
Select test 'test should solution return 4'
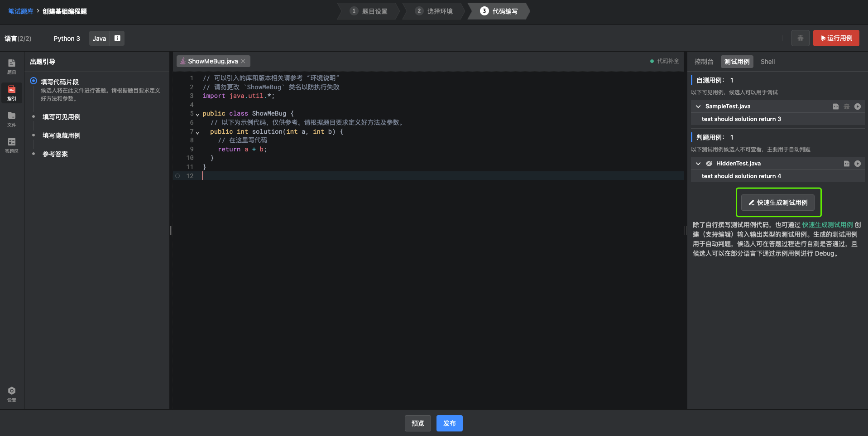click(741, 176)
